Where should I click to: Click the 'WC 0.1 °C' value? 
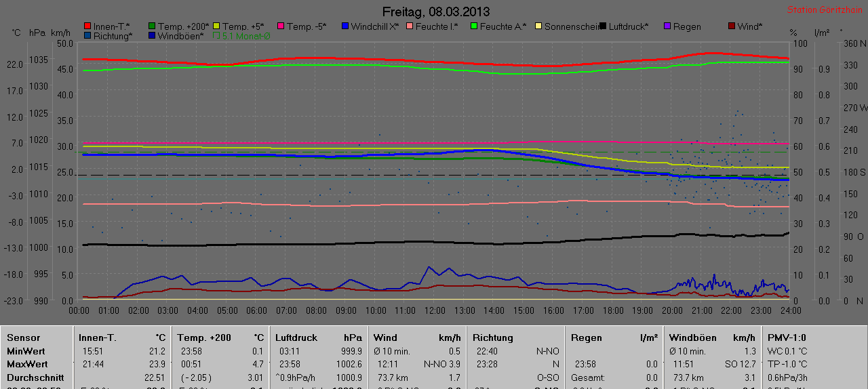[x=787, y=351]
